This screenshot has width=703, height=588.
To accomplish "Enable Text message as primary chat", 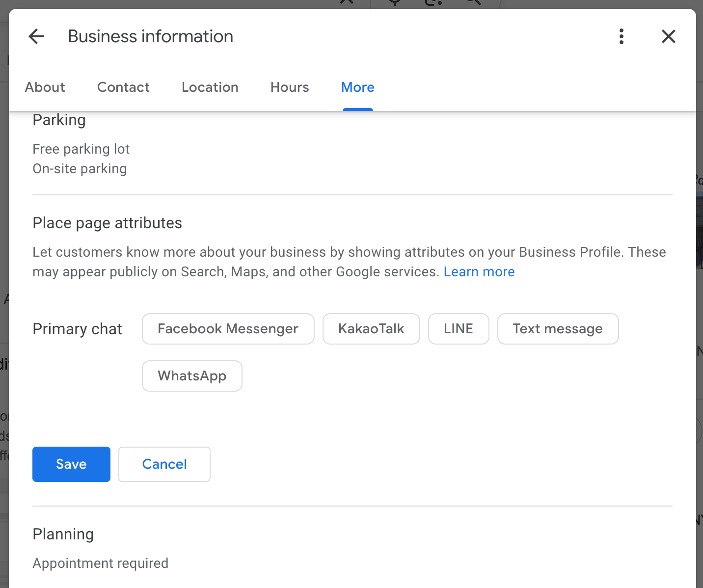I will click(x=558, y=329).
